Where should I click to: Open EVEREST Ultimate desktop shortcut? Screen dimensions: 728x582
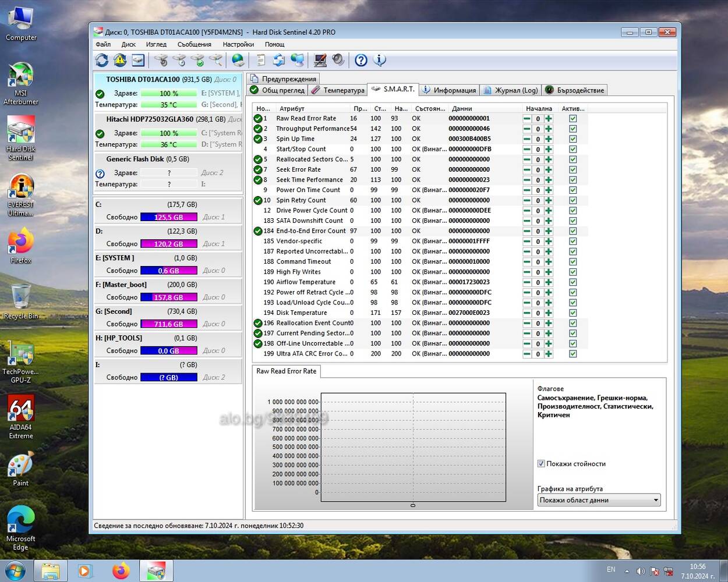(21, 195)
